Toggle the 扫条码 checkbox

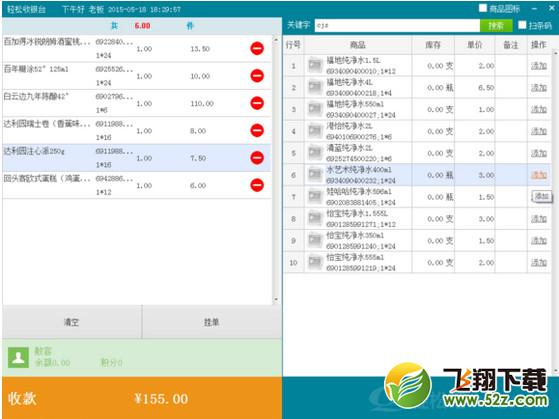[522, 25]
